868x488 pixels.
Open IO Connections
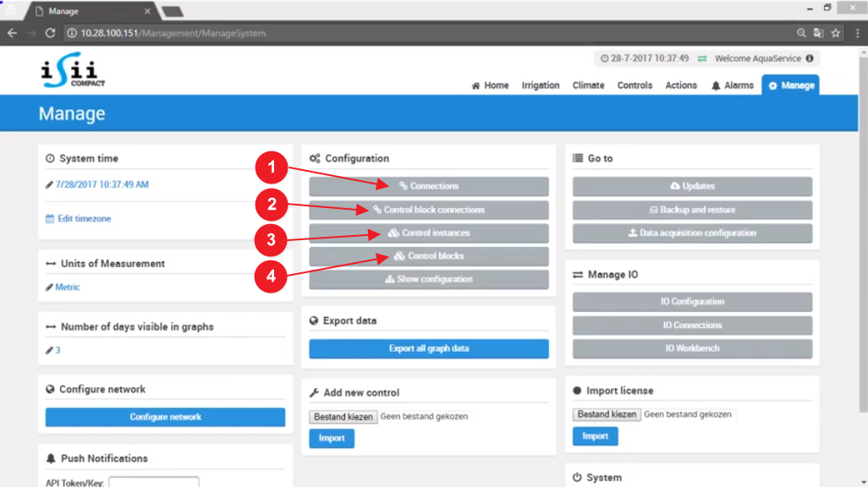[693, 326]
